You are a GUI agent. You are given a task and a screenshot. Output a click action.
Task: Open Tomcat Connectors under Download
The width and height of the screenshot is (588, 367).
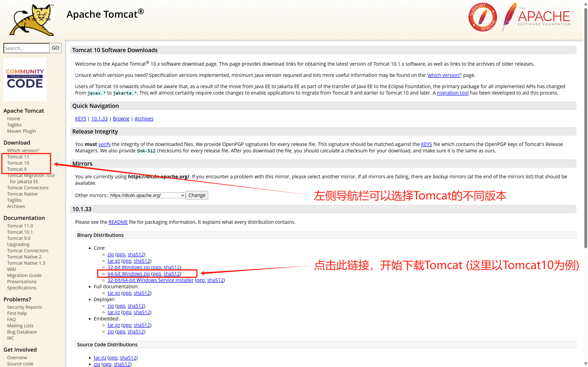coord(28,188)
